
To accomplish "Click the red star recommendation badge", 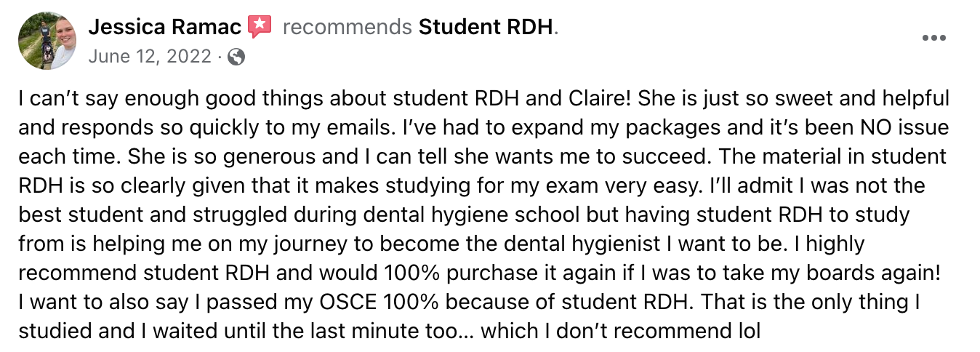I will tap(260, 28).
